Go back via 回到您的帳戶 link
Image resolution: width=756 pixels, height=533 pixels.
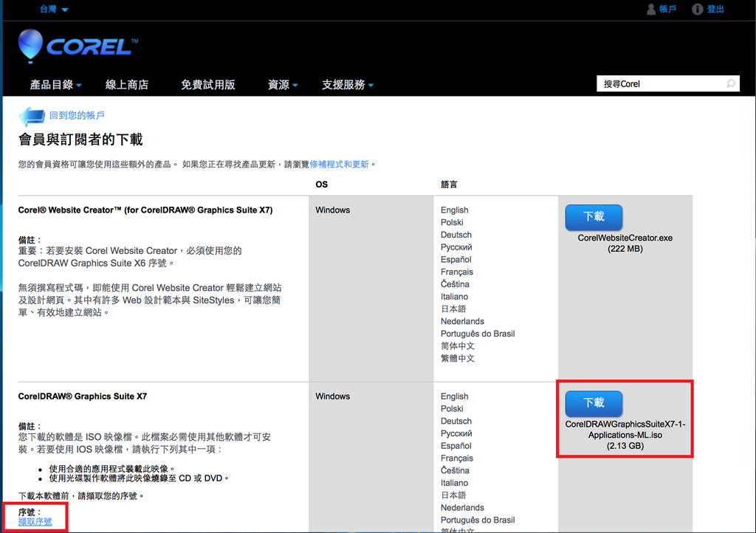point(77,115)
